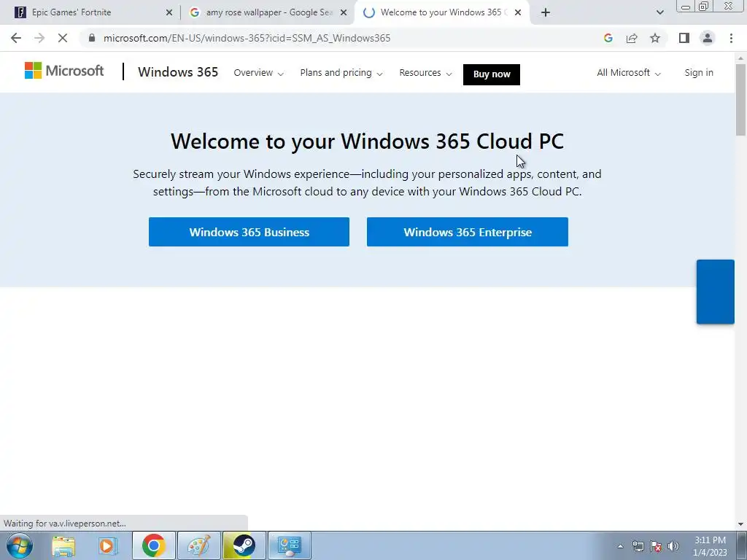The height and width of the screenshot is (560, 747).
Task: Click the volume speaker tray icon
Action: pyautogui.click(x=673, y=546)
